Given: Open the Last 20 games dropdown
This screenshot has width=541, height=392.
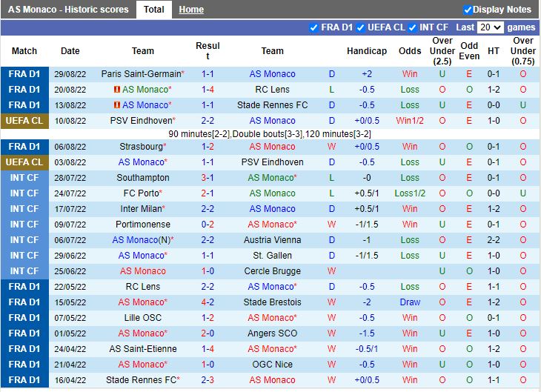Looking at the screenshot, I should 491,27.
